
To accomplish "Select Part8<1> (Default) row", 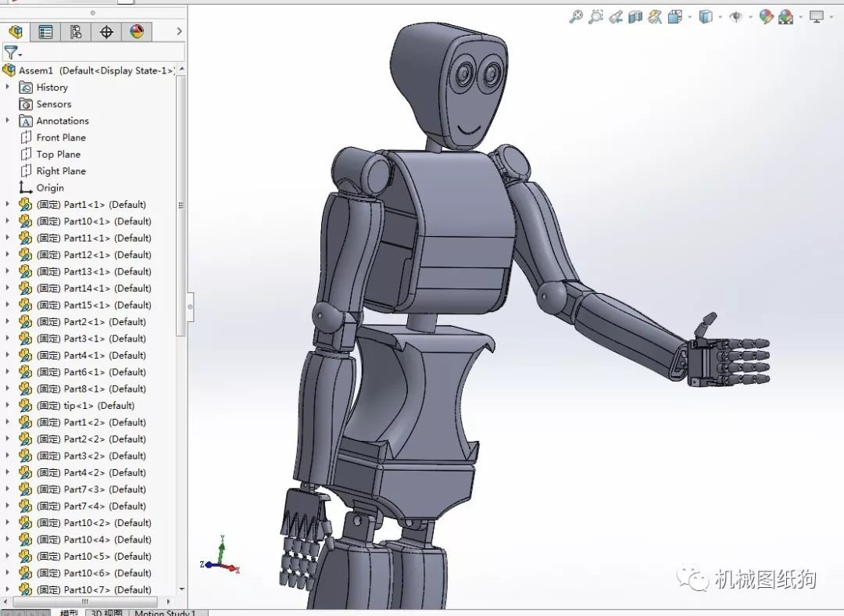I will pos(82,389).
